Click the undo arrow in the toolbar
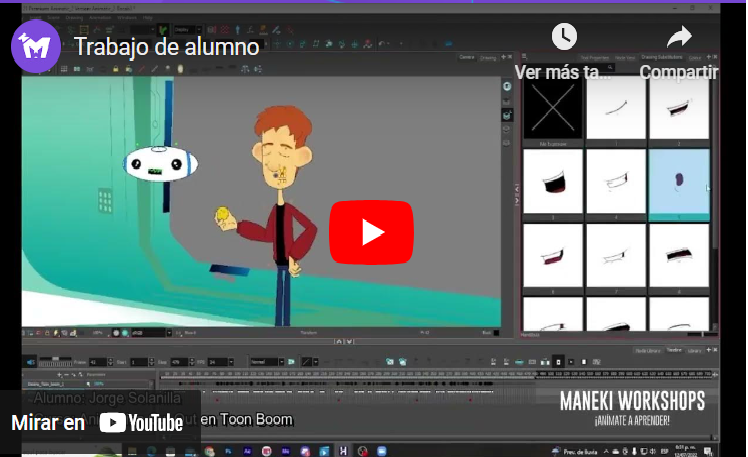 coord(382,44)
